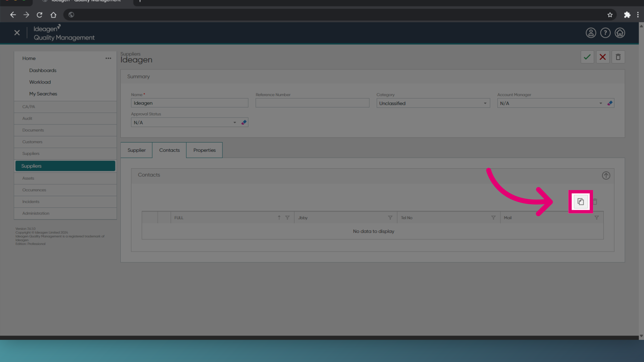Clear the Account Manager with eraser icon
644x362 pixels.
[610, 103]
